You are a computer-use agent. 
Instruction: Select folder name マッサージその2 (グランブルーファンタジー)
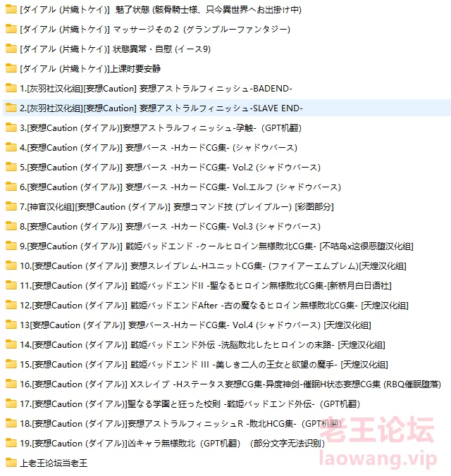pyautogui.click(x=155, y=30)
